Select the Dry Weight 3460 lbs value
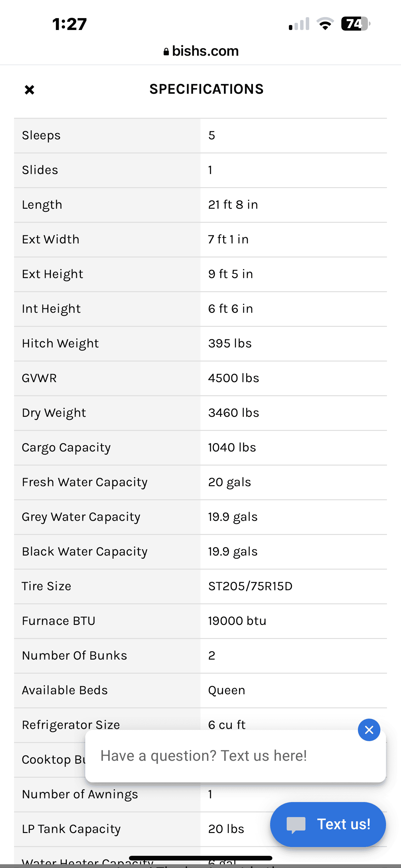 point(234,413)
